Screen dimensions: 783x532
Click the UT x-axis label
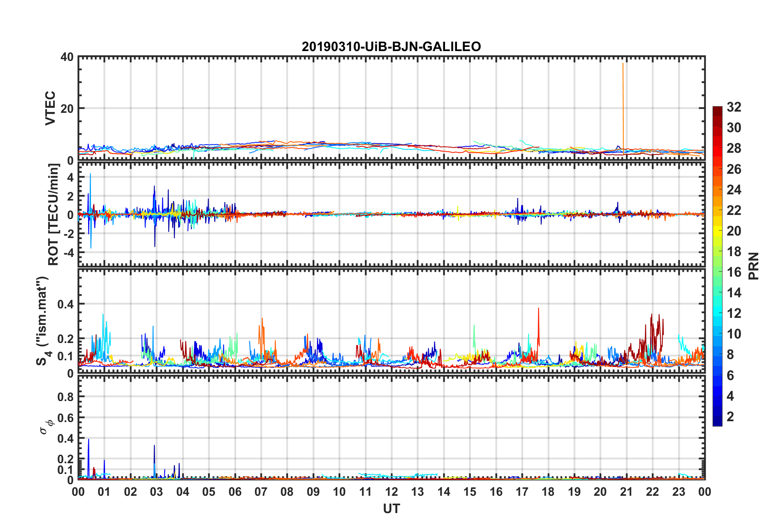391,509
